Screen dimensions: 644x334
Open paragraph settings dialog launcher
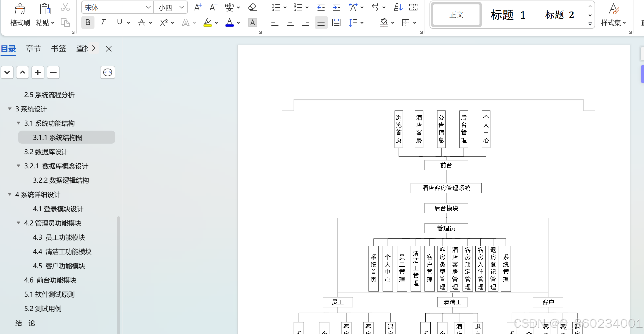tap(421, 32)
